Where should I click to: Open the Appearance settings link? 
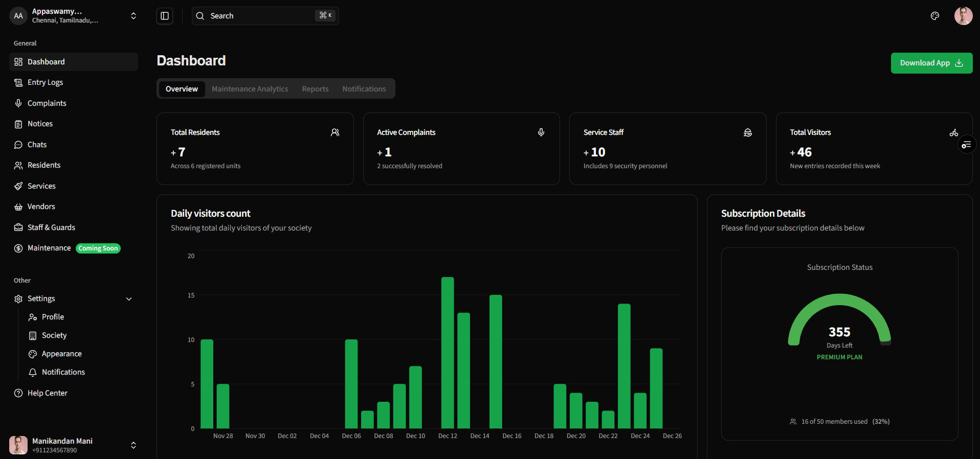point(61,354)
